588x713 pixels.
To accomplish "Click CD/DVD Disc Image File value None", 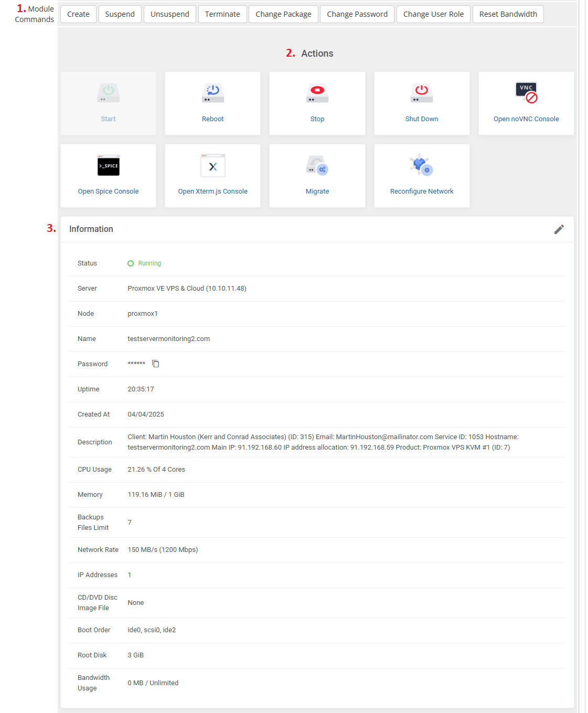I will point(136,603).
